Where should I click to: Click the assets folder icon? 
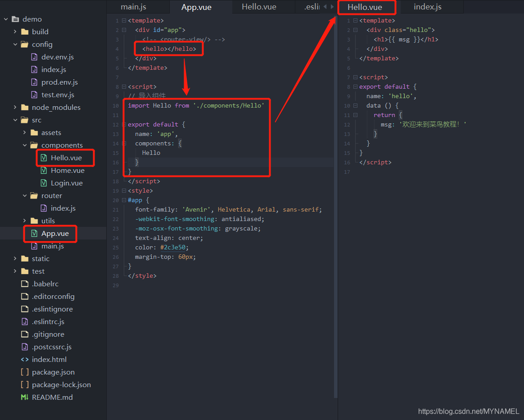[x=34, y=132]
